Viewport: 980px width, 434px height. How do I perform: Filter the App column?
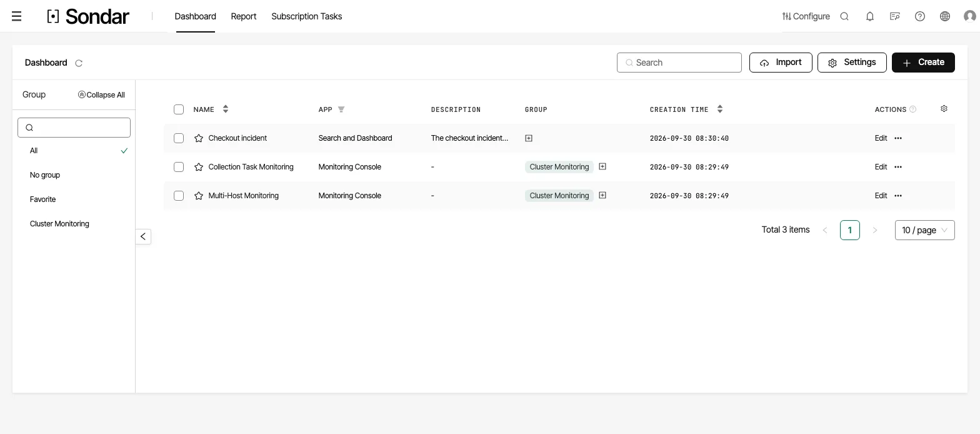coord(341,109)
